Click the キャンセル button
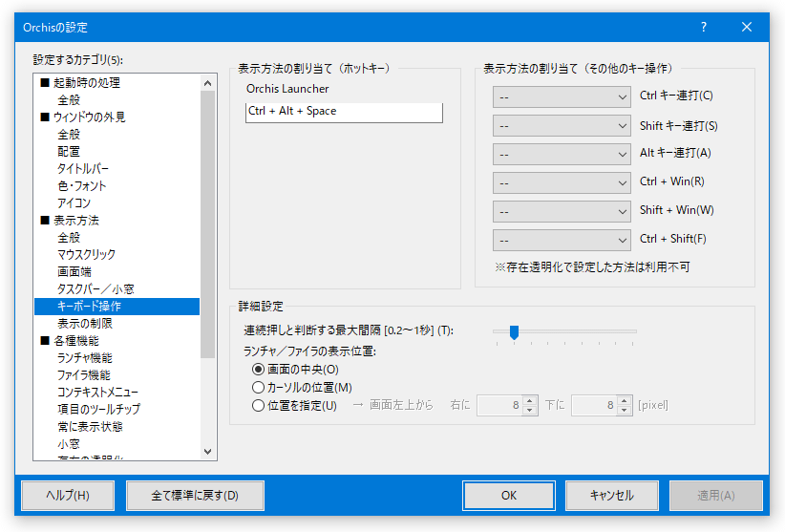The image size is (785, 532). coord(612,496)
